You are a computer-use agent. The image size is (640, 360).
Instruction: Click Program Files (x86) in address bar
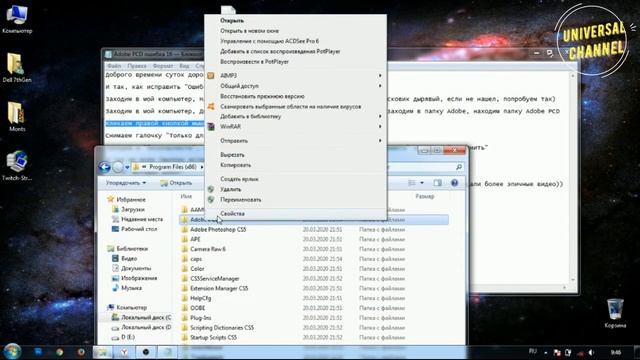coord(173,167)
